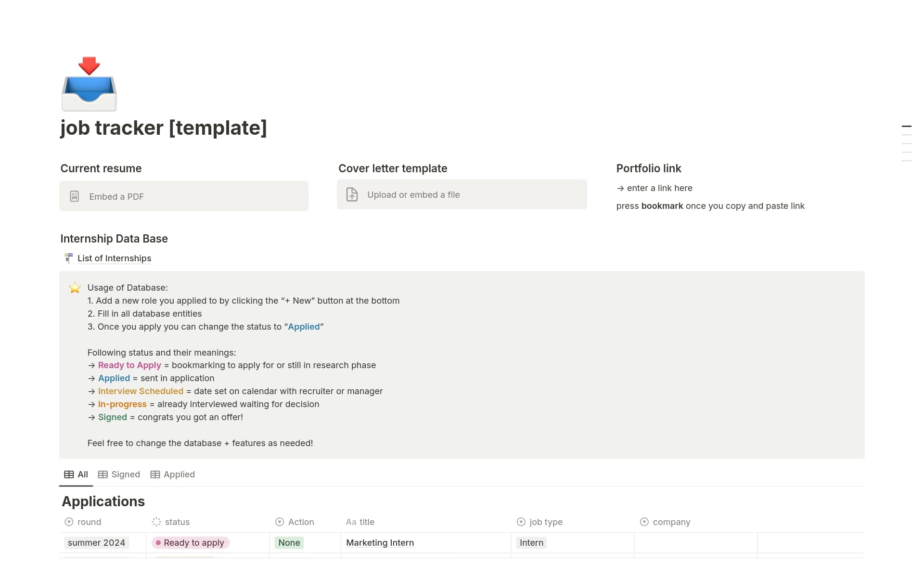
Task: Click the star callout icon
Action: (x=75, y=288)
